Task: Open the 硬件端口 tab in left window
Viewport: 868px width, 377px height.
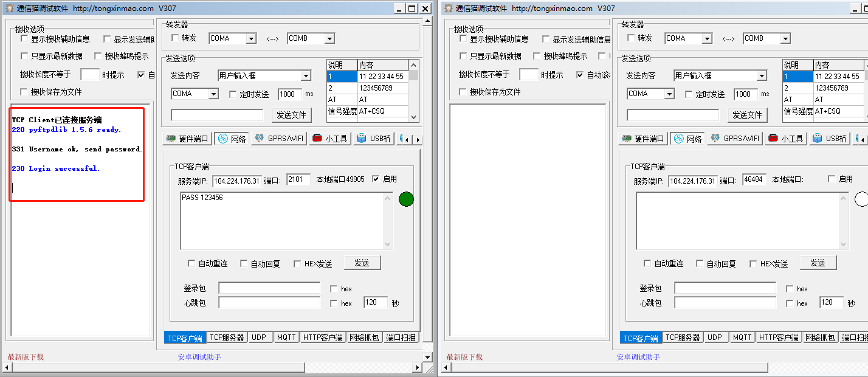Action: (187, 139)
